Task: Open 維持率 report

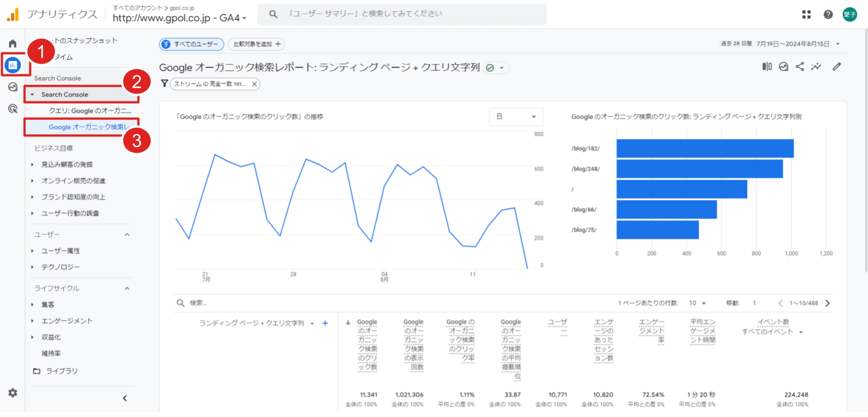Action: [x=51, y=353]
